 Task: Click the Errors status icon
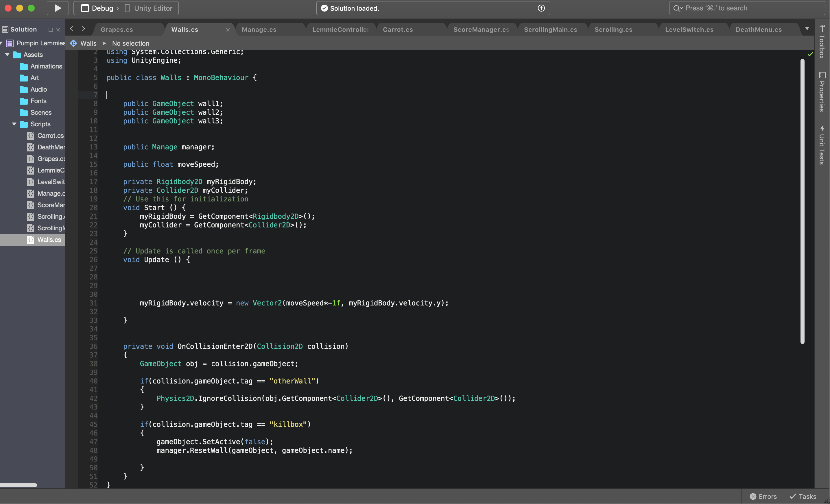[753, 496]
